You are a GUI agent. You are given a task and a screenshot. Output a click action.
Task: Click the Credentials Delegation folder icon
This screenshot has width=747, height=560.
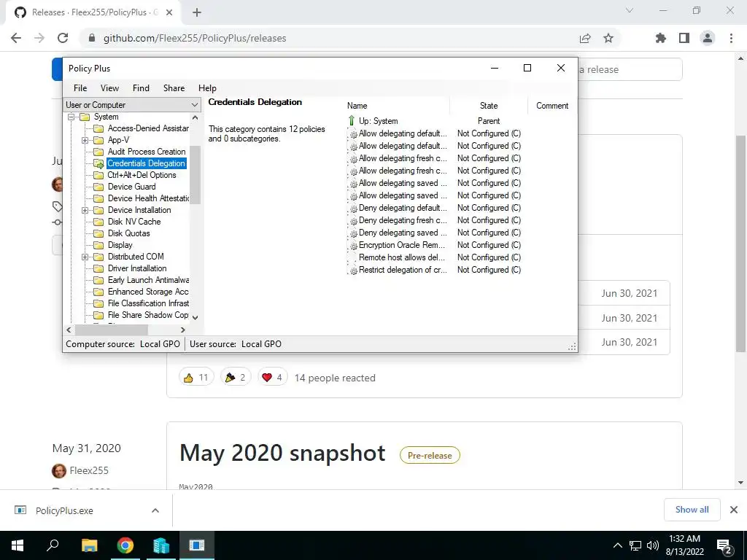point(98,163)
